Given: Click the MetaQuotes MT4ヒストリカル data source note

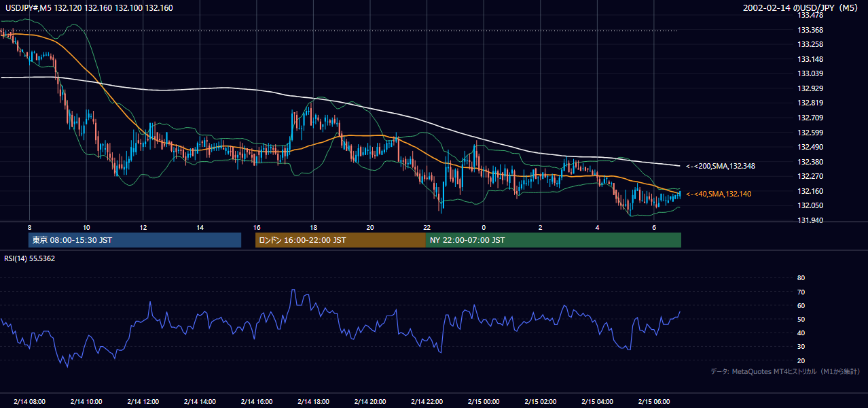Looking at the screenshot, I should tap(785, 371).
